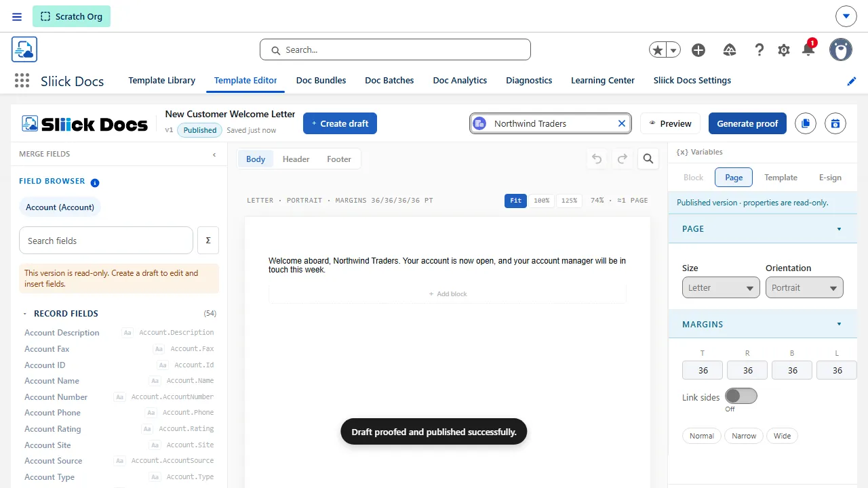Click the Field Browser info icon

point(95,182)
